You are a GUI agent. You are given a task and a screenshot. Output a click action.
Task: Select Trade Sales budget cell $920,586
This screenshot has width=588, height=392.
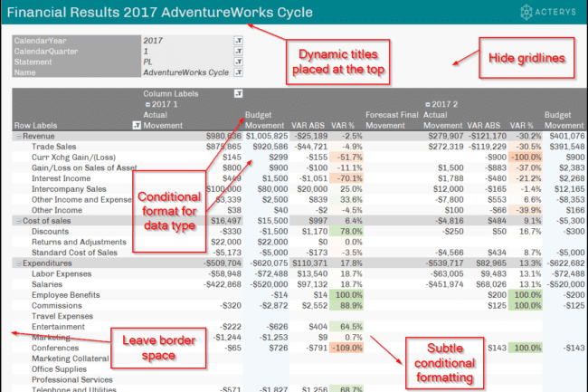270,147
